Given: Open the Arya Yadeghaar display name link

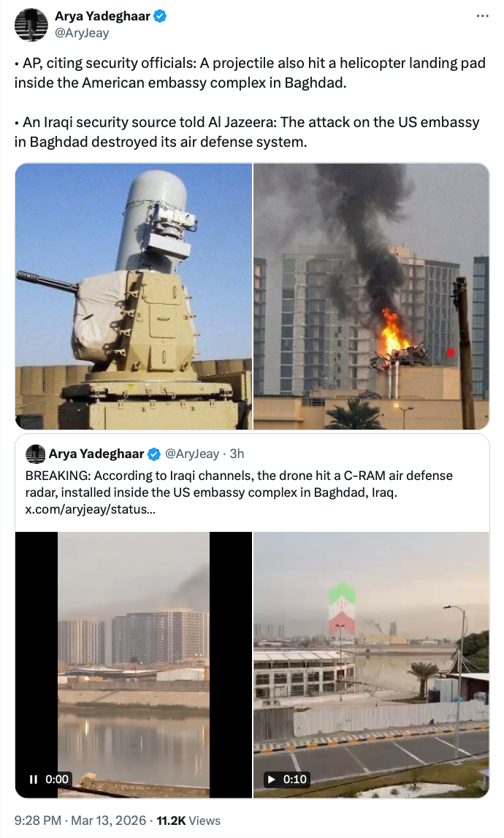Looking at the screenshot, I should 102,17.
